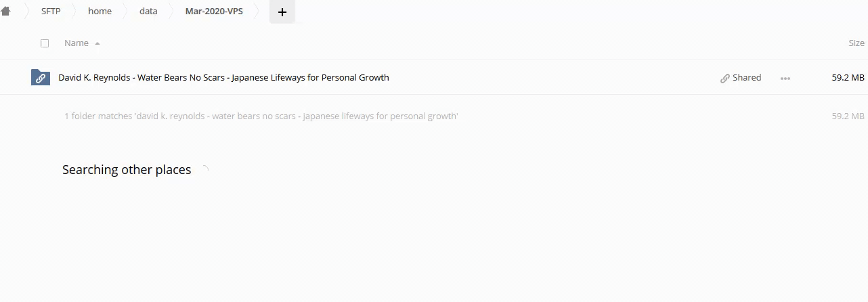
Task: Tick the select-all checkbox in the header
Action: [45, 43]
